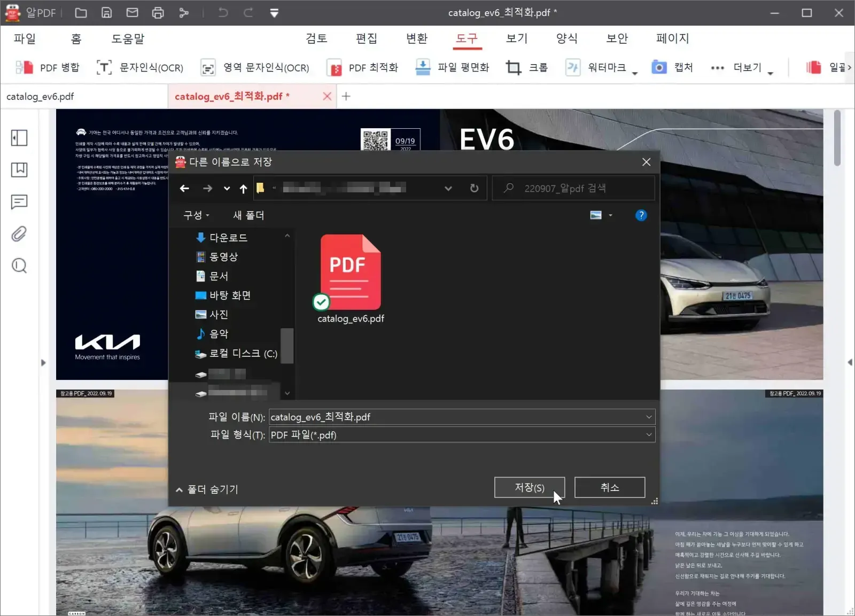Run PDF 최적화 tool
Screen dimensions: 855x616
(363, 67)
